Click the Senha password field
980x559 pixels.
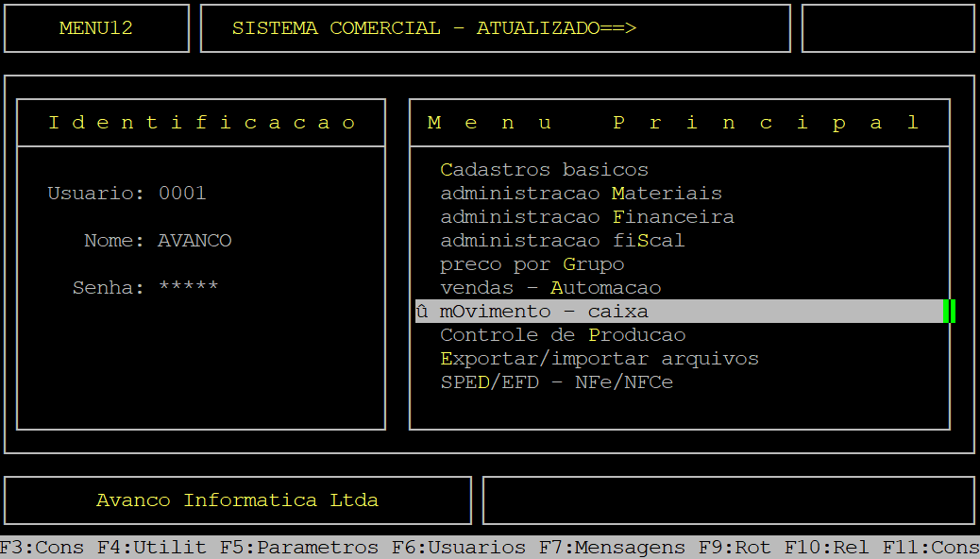188,288
